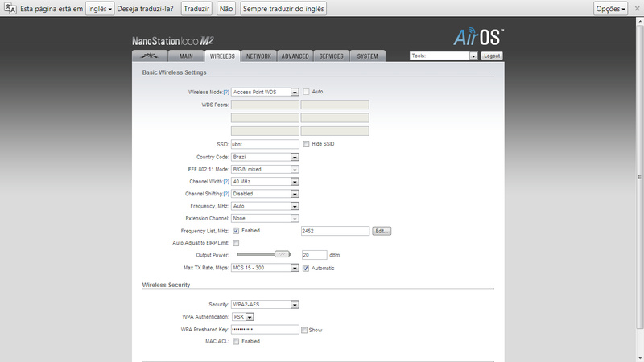The height and width of the screenshot is (362, 644).
Task: Expand the Country Code dropdown
Action: pyautogui.click(x=265, y=157)
